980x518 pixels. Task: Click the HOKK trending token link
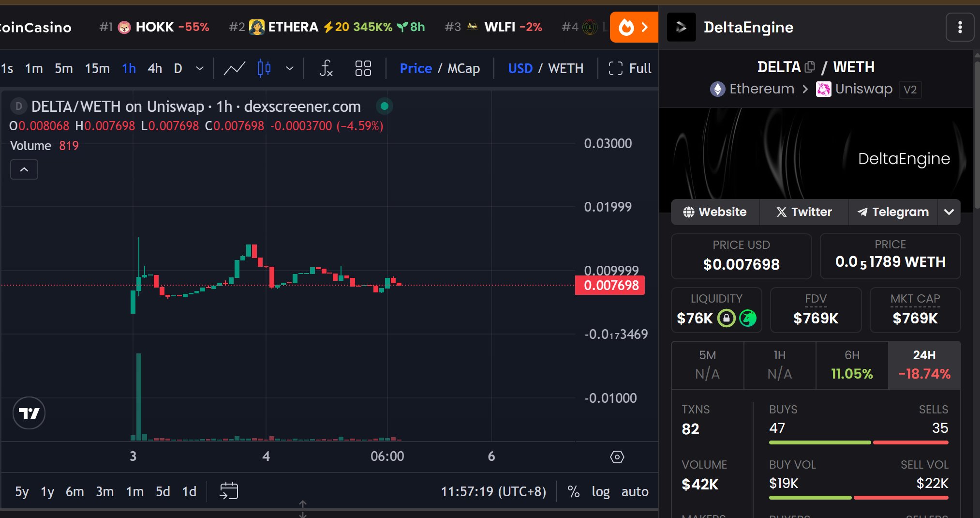click(154, 27)
